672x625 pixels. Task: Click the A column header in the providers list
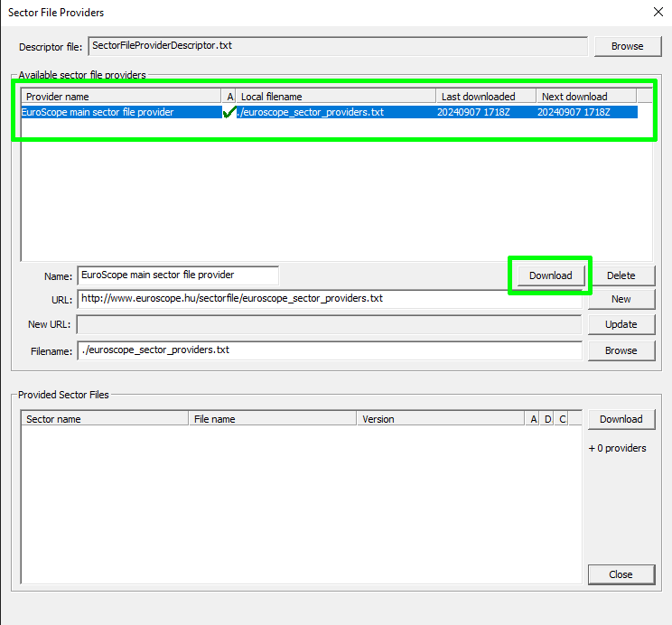click(229, 96)
